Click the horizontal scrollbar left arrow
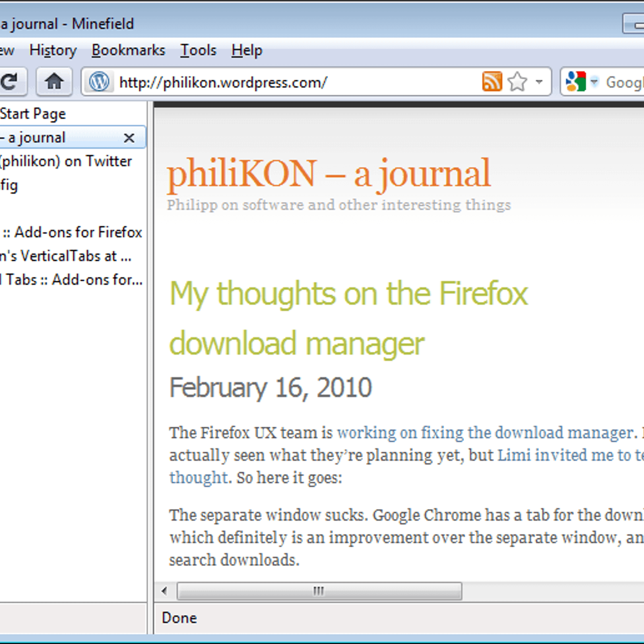The image size is (644, 644). [164, 591]
